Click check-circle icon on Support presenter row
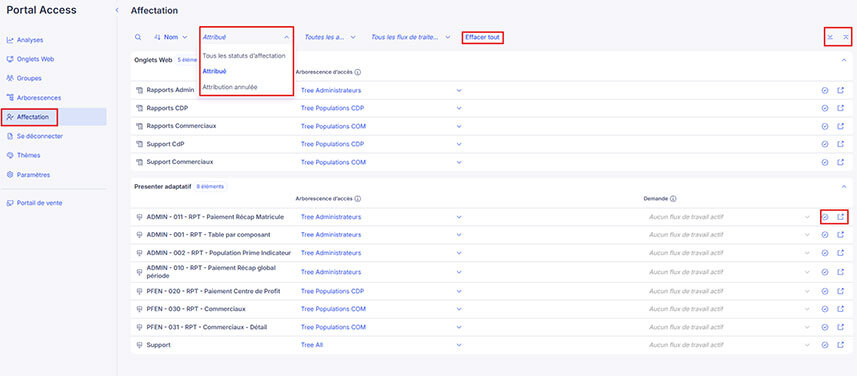 tap(825, 345)
